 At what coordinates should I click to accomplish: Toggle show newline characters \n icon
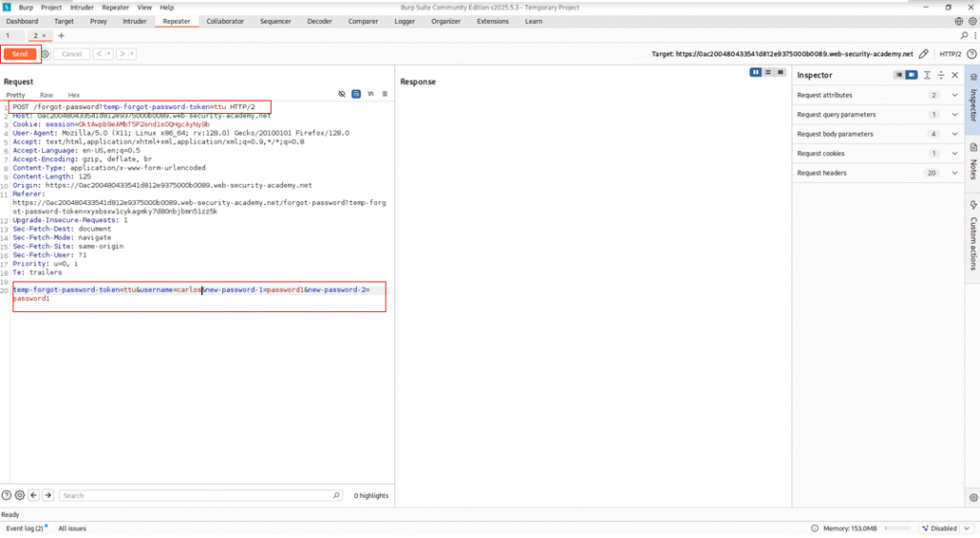(x=370, y=94)
